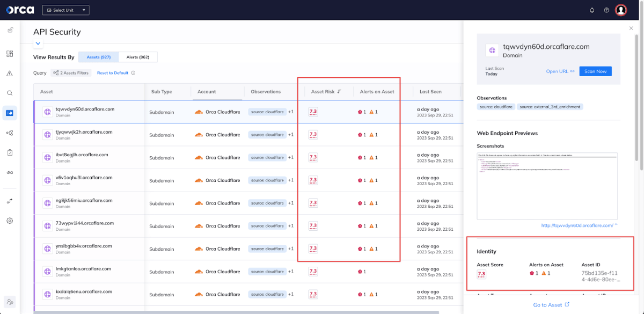Click the 7.3 Asset Score badge in Identity
The width and height of the screenshot is (644, 314).
481,274
